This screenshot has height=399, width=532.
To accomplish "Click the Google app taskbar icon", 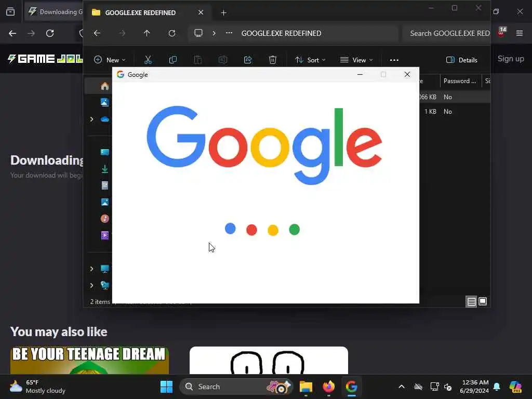I will [x=352, y=387].
